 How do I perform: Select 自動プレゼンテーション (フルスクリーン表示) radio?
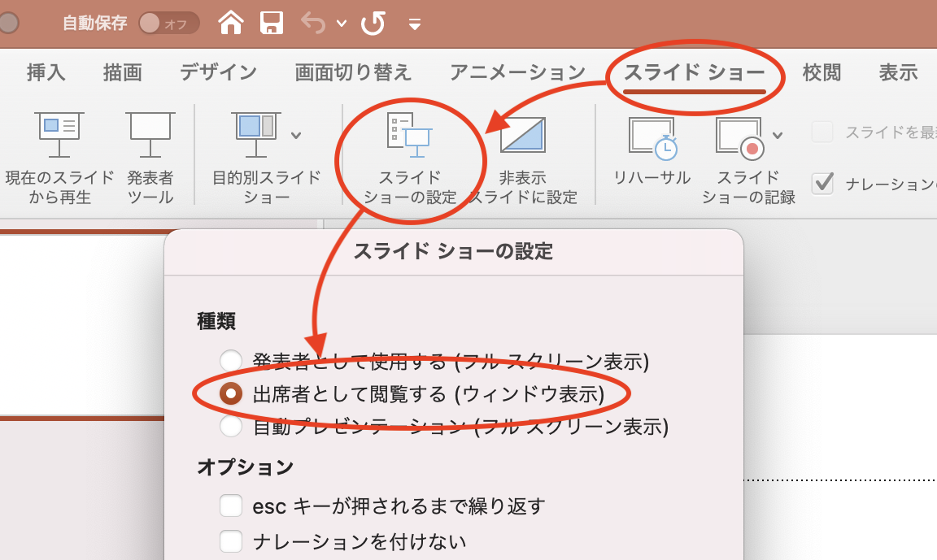pyautogui.click(x=231, y=426)
